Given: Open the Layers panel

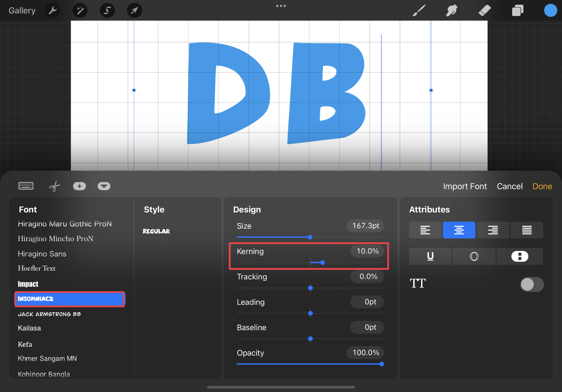Looking at the screenshot, I should click(518, 10).
